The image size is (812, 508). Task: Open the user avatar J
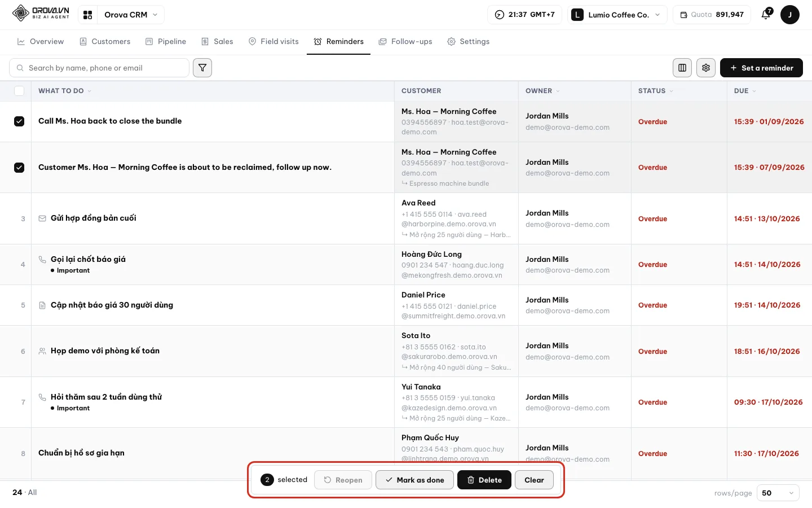click(790, 15)
